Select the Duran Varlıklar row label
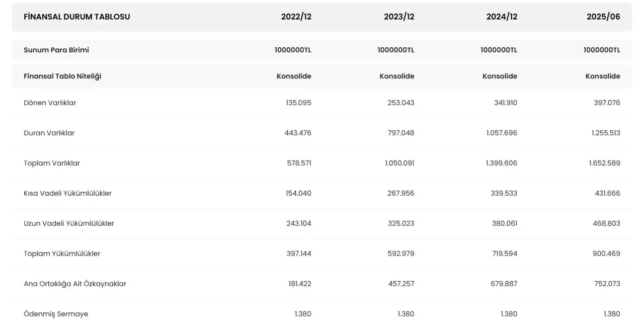This screenshot has width=644, height=329. 49,133
